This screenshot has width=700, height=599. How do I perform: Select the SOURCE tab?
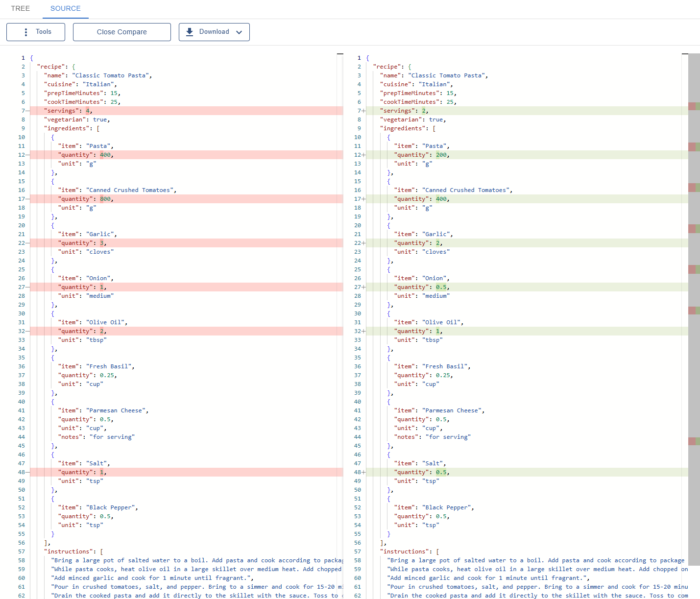(65, 8)
